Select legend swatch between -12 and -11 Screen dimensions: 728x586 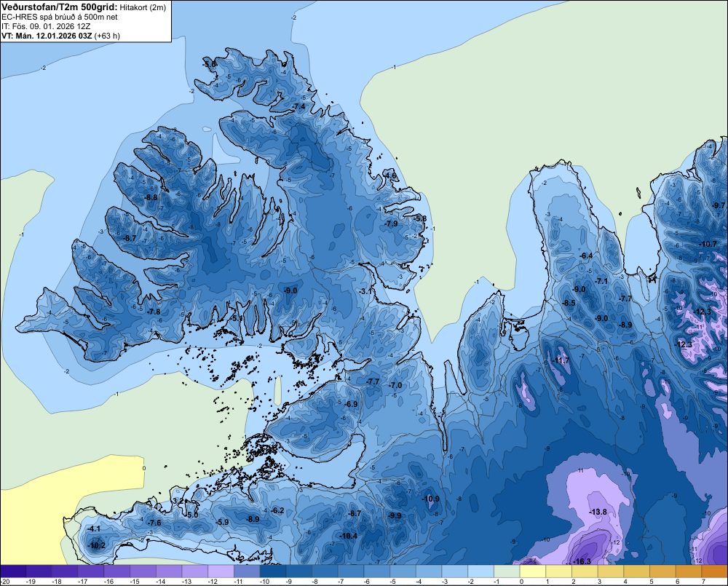coord(221,571)
